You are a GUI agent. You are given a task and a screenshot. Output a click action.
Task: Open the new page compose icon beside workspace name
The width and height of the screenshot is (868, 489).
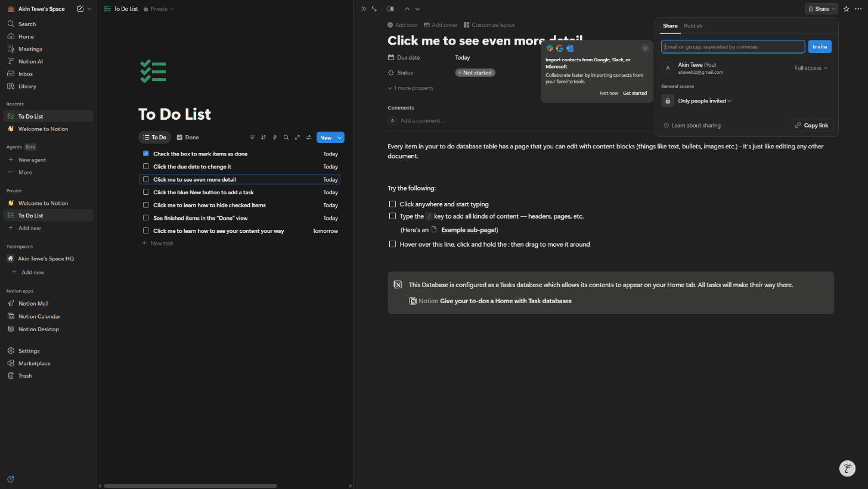[80, 8]
